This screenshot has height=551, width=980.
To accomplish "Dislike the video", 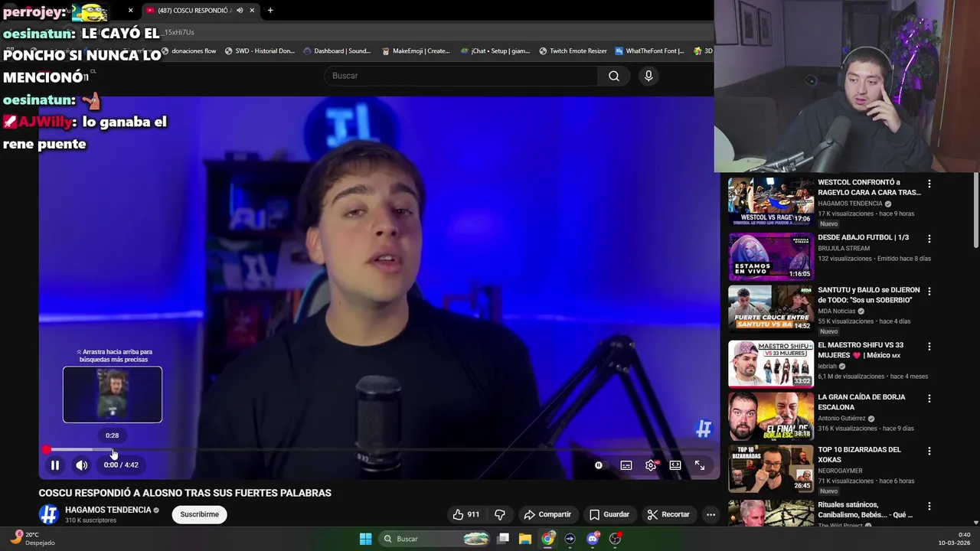I will [500, 514].
